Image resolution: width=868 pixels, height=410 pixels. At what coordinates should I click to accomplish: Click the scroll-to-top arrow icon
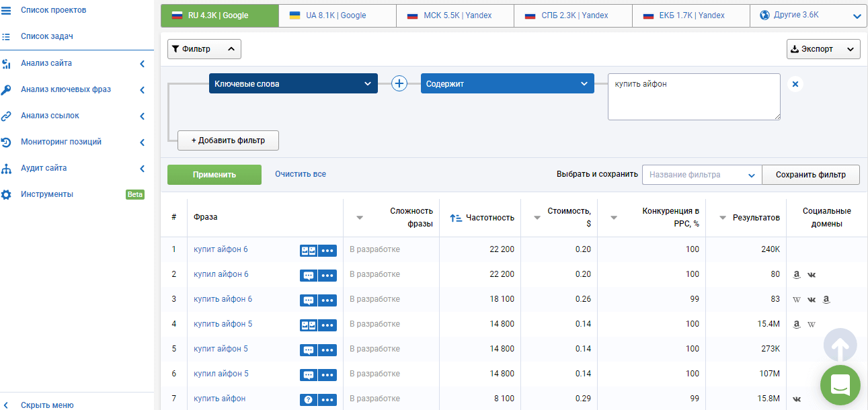point(840,345)
